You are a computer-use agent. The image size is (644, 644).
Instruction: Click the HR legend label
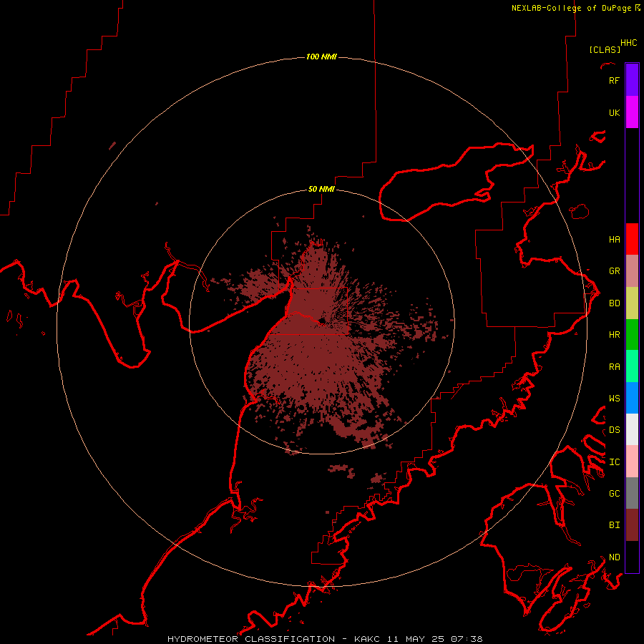pos(614,335)
